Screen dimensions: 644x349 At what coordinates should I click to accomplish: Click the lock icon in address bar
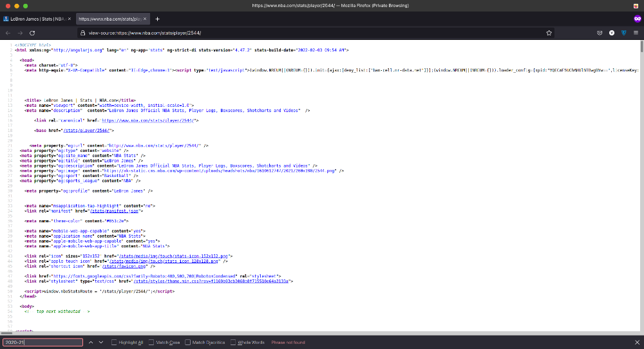(82, 33)
